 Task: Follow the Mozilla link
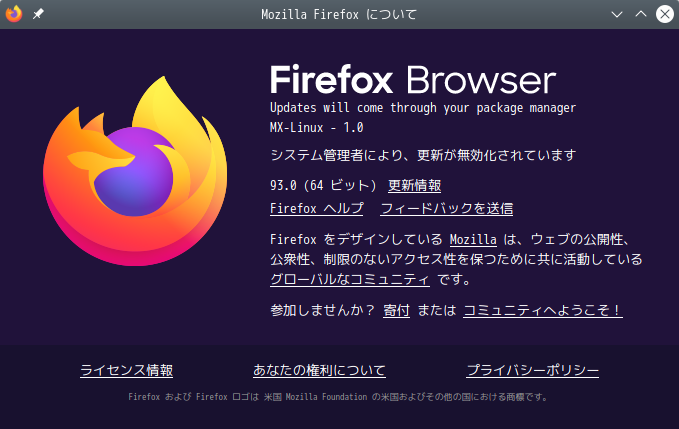coord(473,239)
